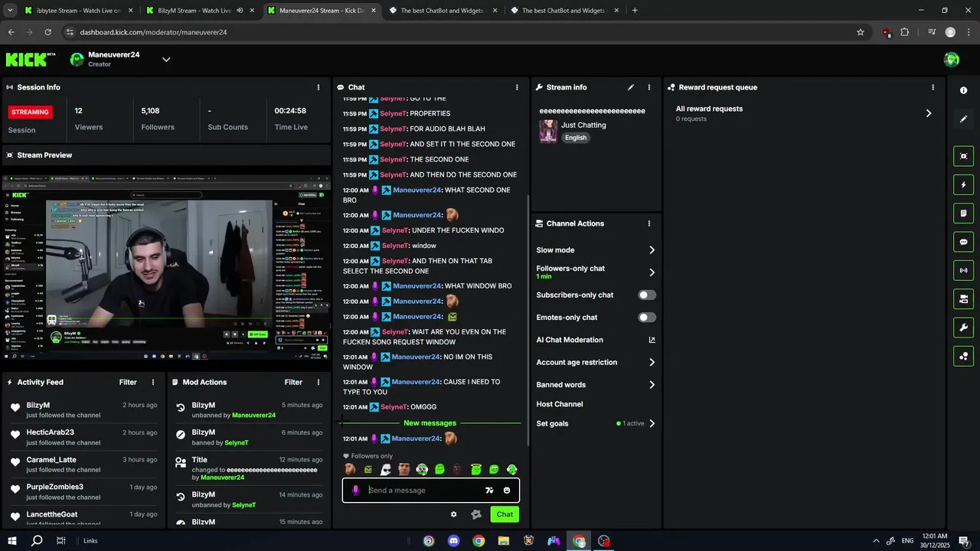Viewport: 980px width, 551px height.
Task: Click the stream preview thumbnail
Action: click(166, 267)
